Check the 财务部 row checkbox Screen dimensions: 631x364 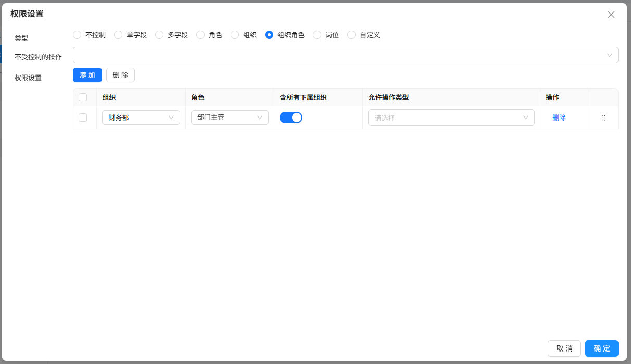click(83, 118)
